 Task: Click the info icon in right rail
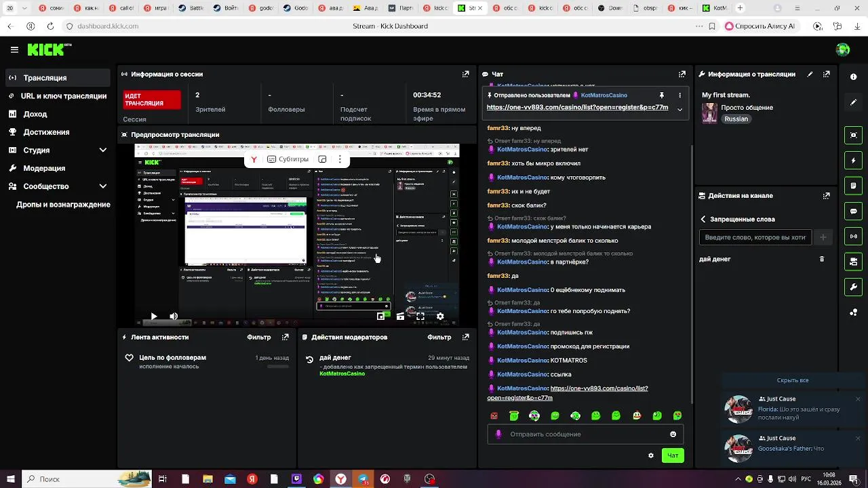click(854, 77)
